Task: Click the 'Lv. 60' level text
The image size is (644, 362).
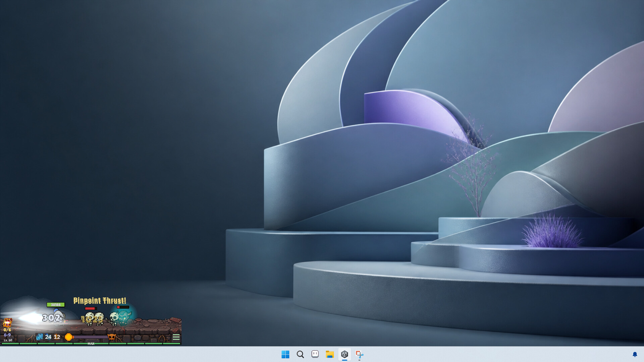Action: click(8, 340)
